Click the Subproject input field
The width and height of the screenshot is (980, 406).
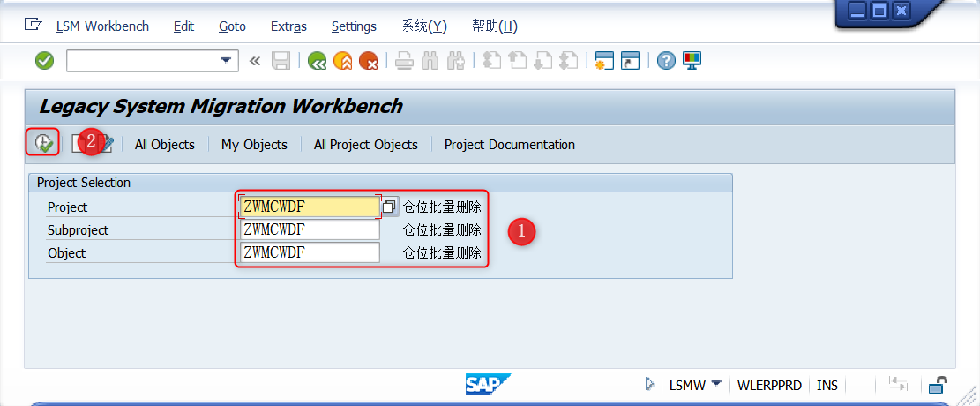(x=310, y=229)
